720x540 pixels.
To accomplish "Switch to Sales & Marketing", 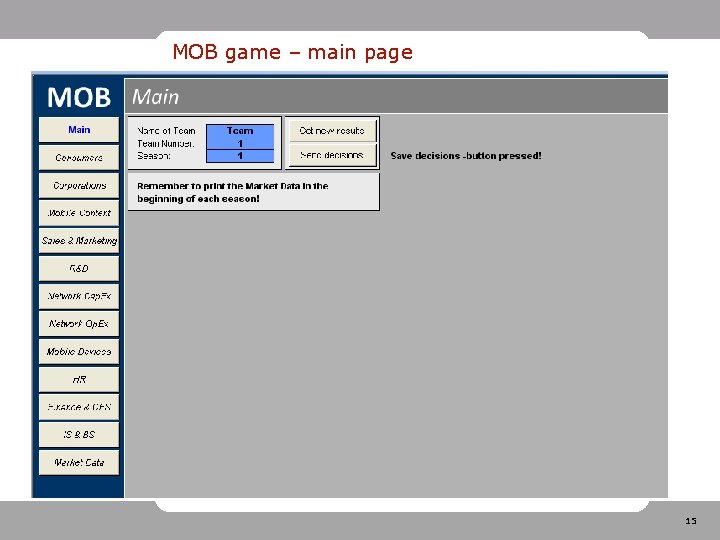I will coord(79,241).
